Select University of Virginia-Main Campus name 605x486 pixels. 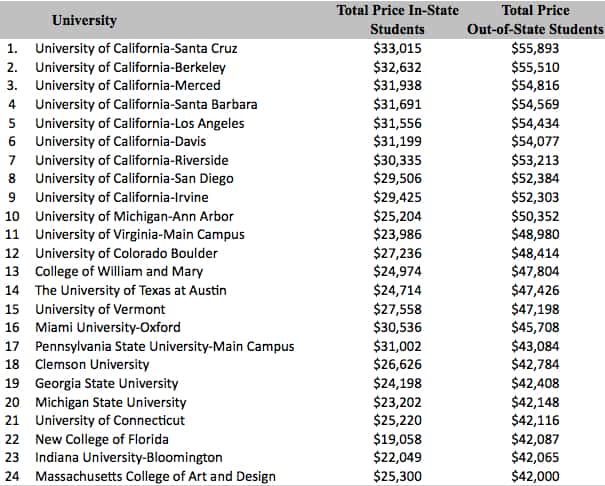140,235
